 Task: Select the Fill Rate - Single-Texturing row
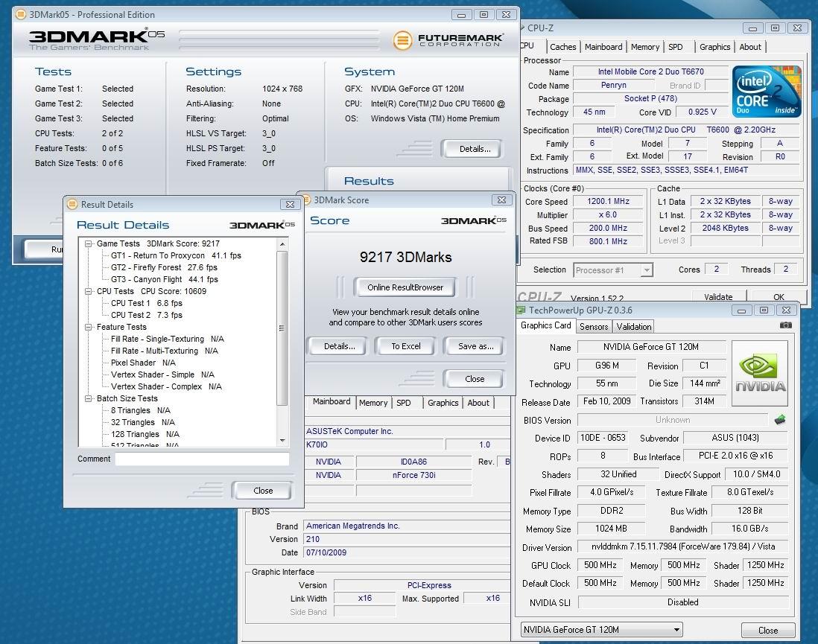coord(167,339)
